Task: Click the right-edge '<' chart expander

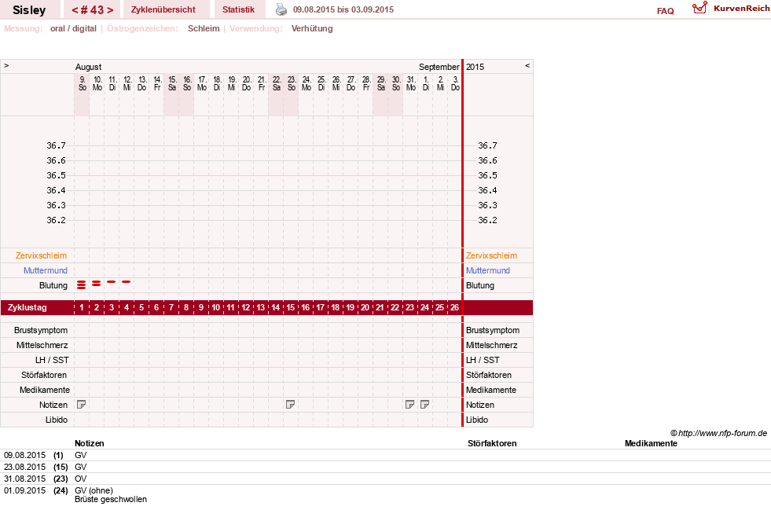Action: click(x=527, y=65)
